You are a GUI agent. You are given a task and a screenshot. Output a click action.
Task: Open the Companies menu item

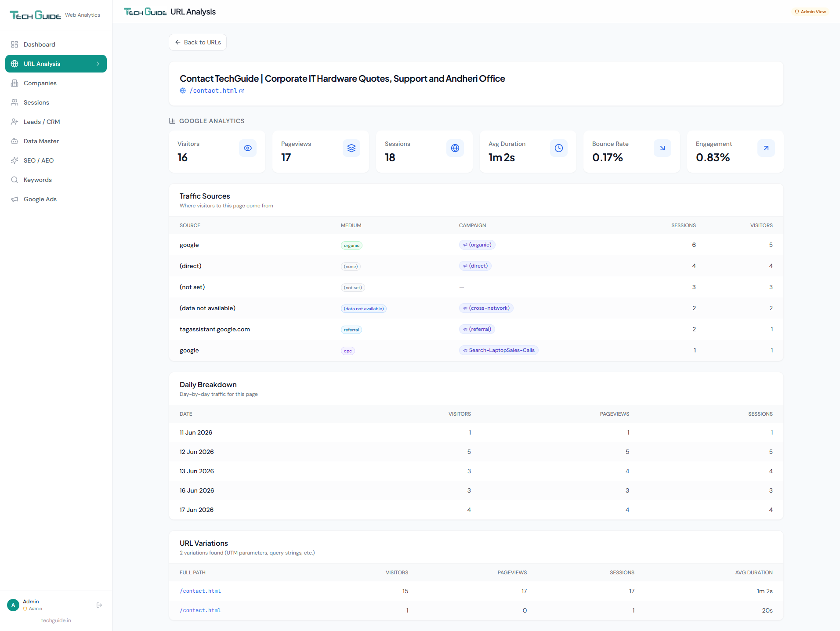pos(56,83)
